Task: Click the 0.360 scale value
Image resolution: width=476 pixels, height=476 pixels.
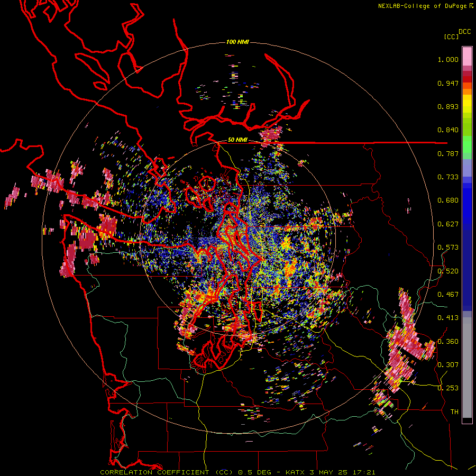Action: (x=448, y=342)
